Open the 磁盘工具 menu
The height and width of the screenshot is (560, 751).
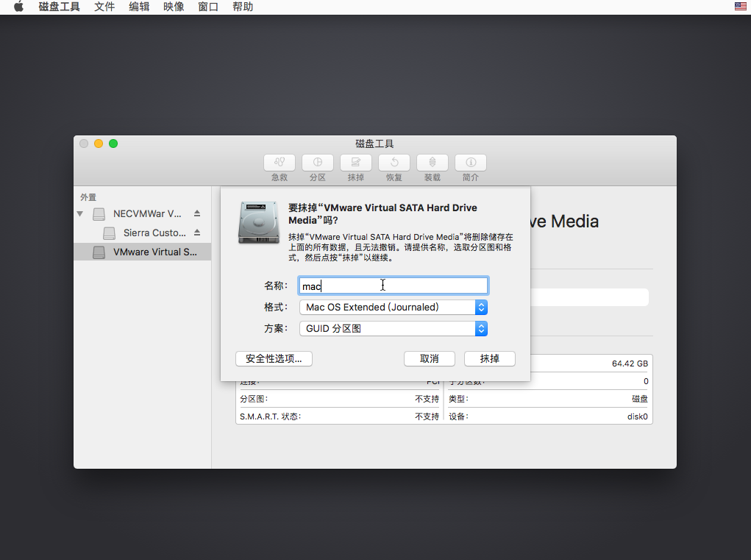59,7
